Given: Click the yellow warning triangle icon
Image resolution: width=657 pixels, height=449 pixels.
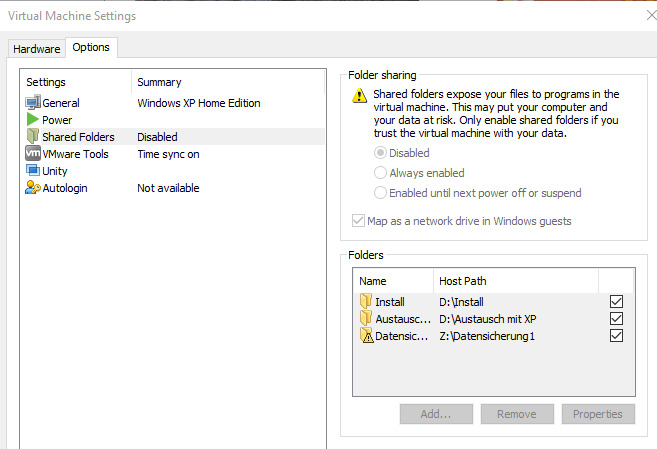Looking at the screenshot, I should pyautogui.click(x=359, y=96).
